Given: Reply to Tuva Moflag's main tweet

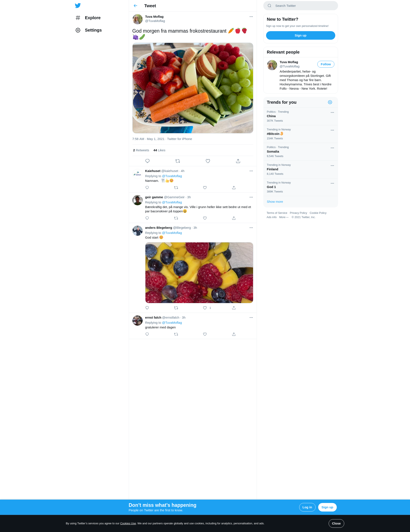Looking at the screenshot, I should pyautogui.click(x=148, y=161).
